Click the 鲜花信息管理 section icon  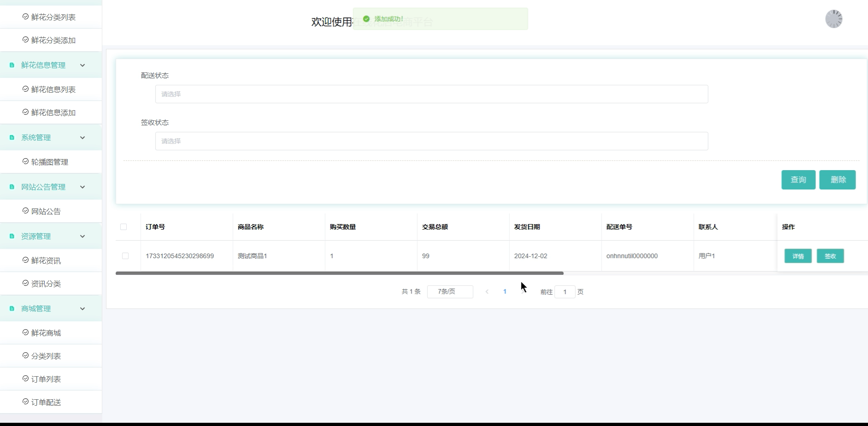(x=12, y=65)
